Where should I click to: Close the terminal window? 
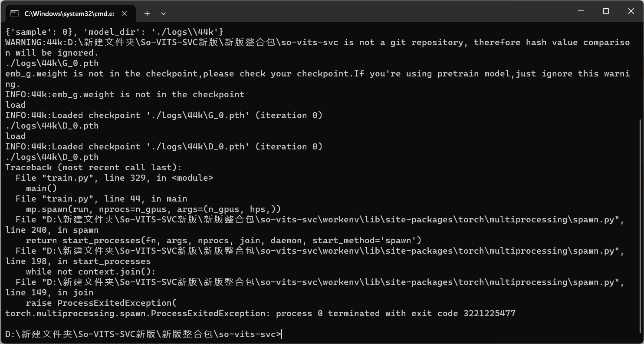(x=631, y=11)
